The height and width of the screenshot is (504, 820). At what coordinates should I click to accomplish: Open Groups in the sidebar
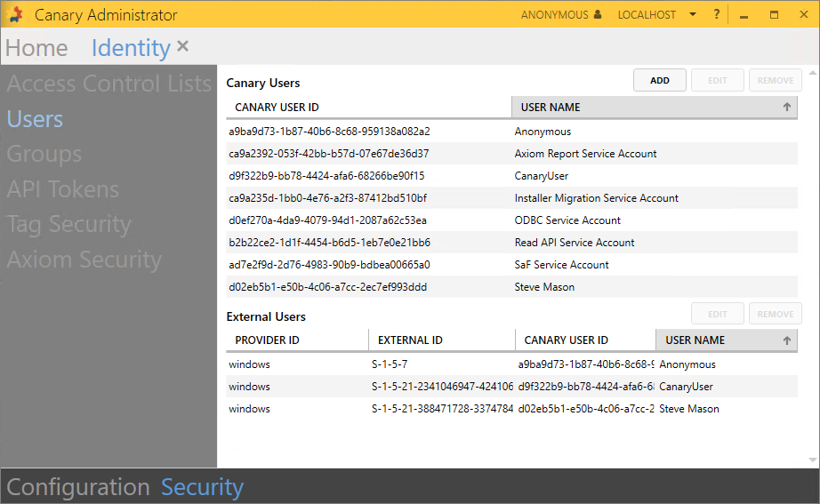tap(44, 155)
